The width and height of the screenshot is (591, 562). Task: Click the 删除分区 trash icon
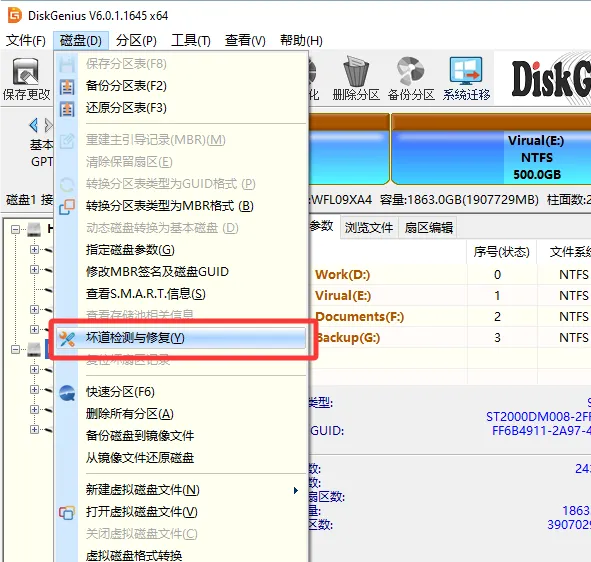[x=356, y=71]
